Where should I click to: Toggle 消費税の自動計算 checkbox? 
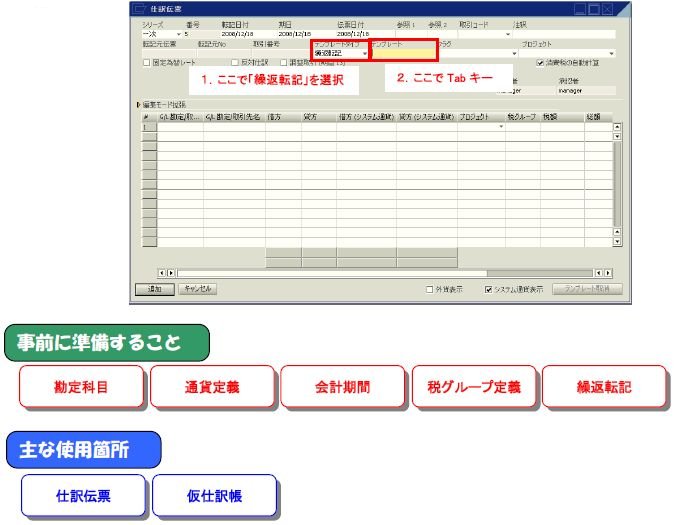[x=541, y=62]
